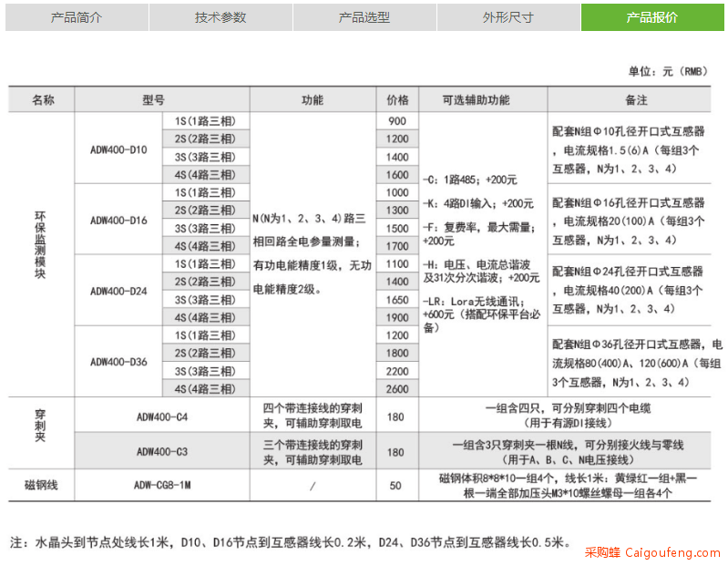Screen dimensions: 728x576
Task: Select the 产品选型 tab
Action: (x=364, y=17)
